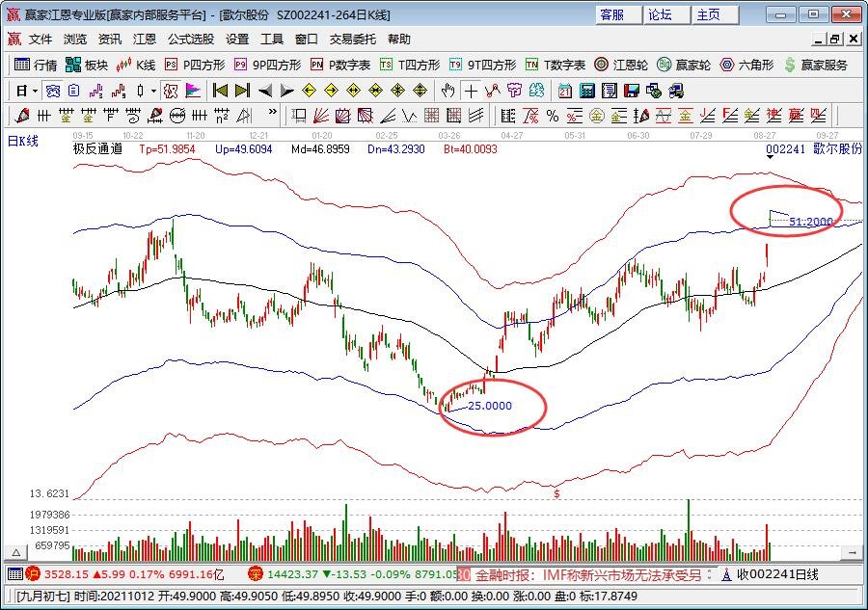Image resolution: width=868 pixels, height=610 pixels.
Task: Open the T四方形 tool
Action: point(410,65)
